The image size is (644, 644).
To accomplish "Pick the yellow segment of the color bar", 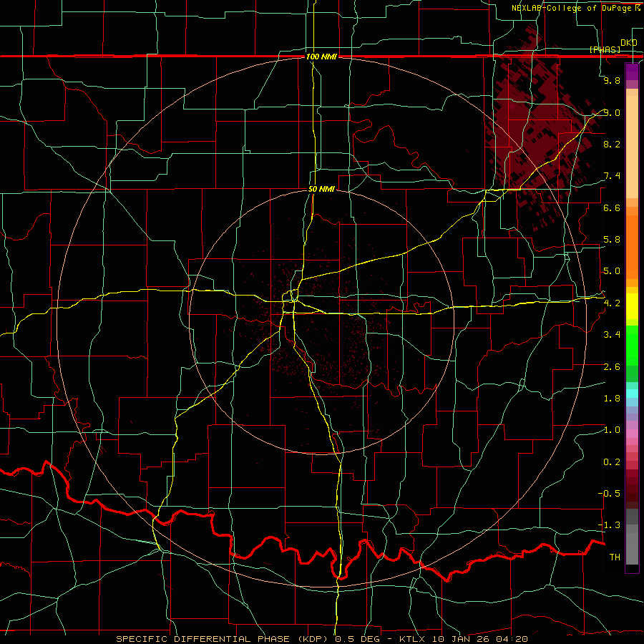I will 632,306.
